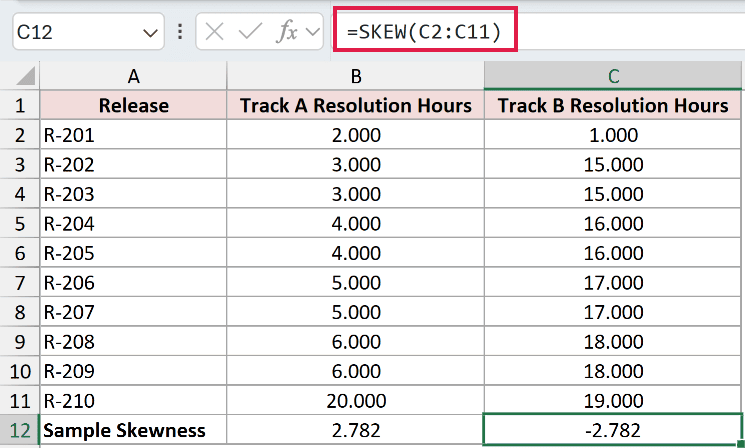Open the Name Box dropdown arrow
The width and height of the screenshot is (745, 448).
(150, 33)
